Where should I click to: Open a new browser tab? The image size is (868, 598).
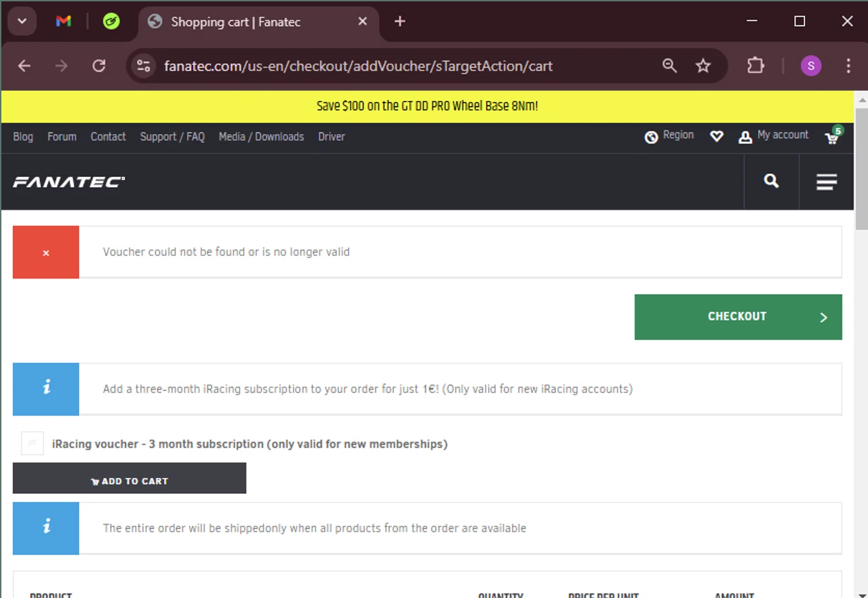[x=399, y=21]
